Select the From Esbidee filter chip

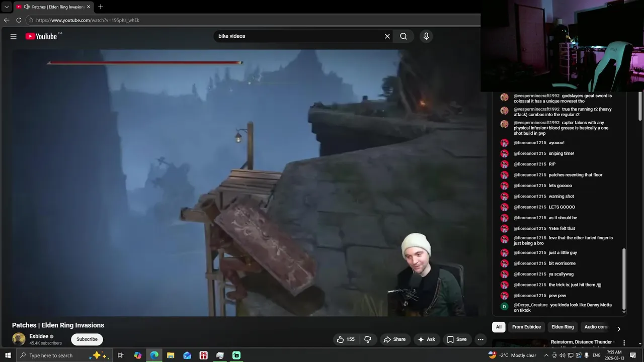pos(526,327)
